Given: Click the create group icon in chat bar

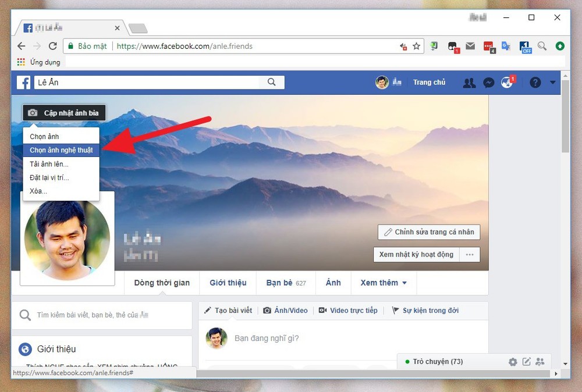Looking at the screenshot, I should pyautogui.click(x=540, y=362).
